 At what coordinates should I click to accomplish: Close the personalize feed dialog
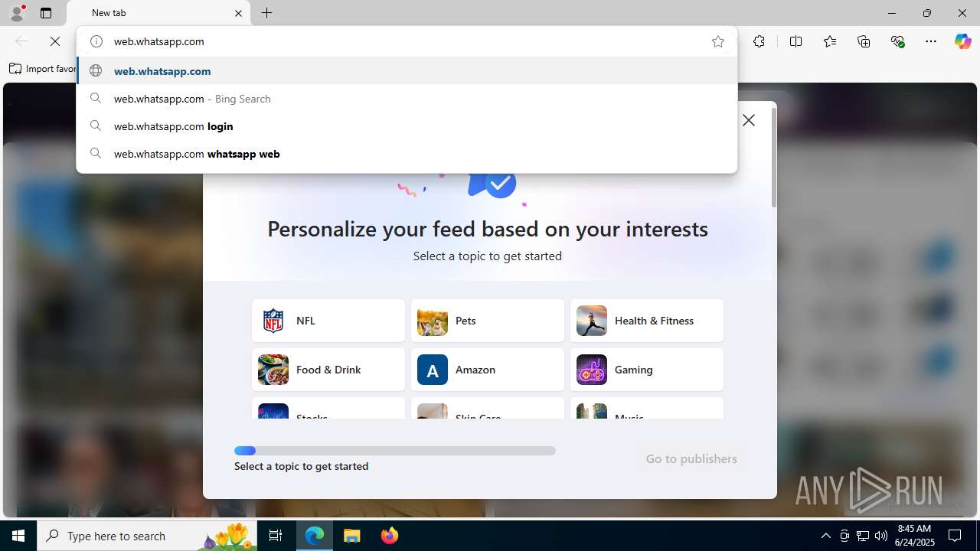(749, 120)
